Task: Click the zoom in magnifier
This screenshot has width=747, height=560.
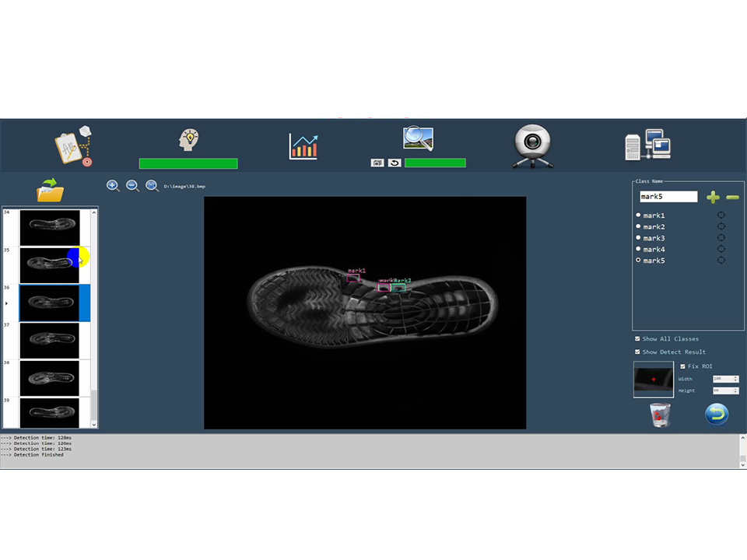Action: point(113,186)
